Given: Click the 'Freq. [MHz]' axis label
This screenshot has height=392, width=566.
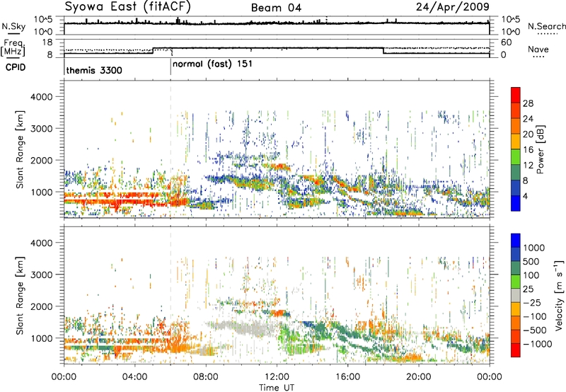Looking at the screenshot, I should point(13,47).
